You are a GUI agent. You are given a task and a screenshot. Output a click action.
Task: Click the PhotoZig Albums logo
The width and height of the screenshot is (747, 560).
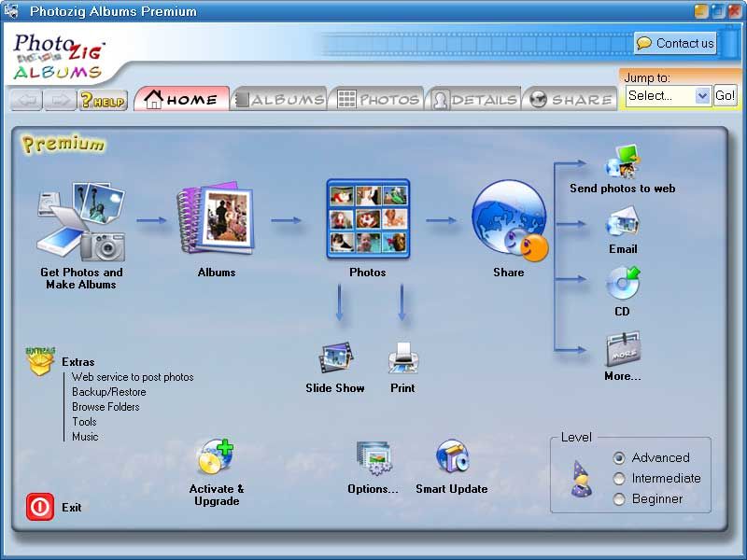pos(58,56)
